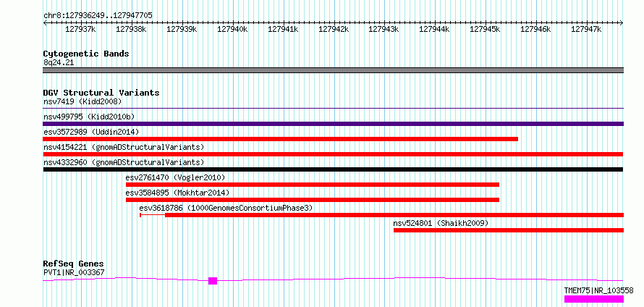Click the Cytogenetic Bands track title
This screenshot has width=644, height=307.
[x=86, y=54]
